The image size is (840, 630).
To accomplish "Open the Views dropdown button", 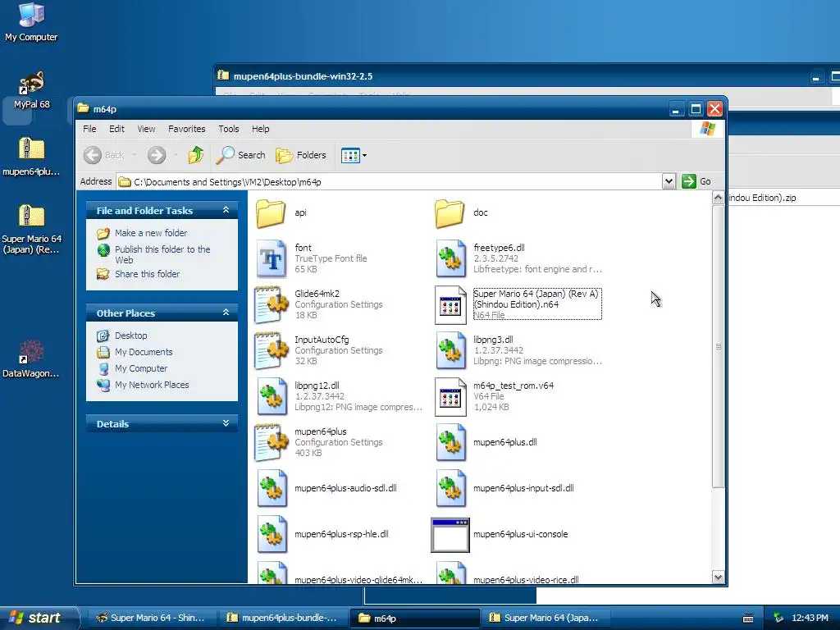I will tap(354, 155).
